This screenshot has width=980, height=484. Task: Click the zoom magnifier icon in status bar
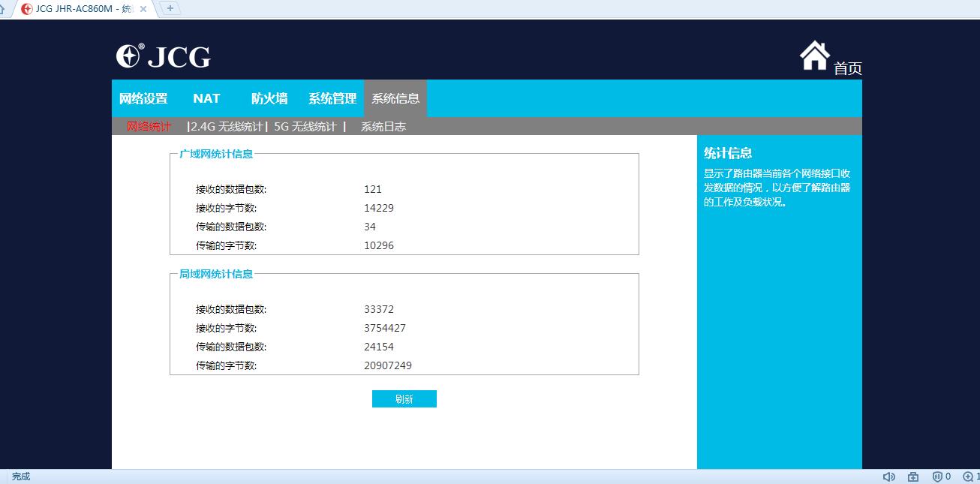pos(968,476)
